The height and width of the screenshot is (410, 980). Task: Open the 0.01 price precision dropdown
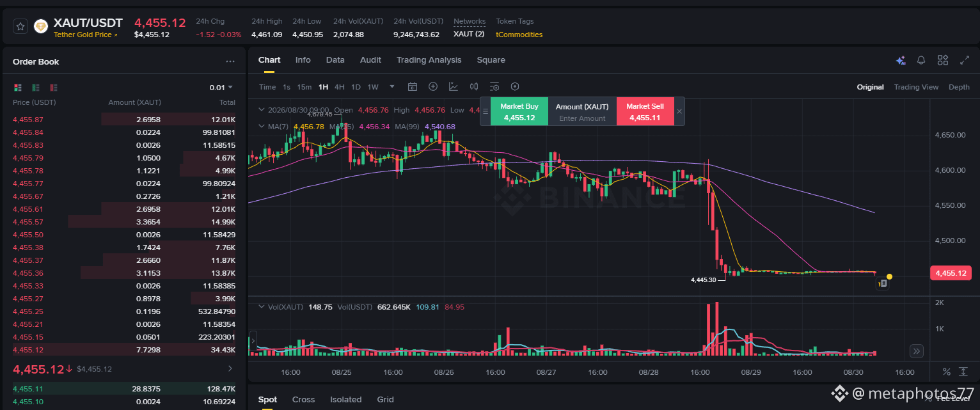[x=221, y=88]
